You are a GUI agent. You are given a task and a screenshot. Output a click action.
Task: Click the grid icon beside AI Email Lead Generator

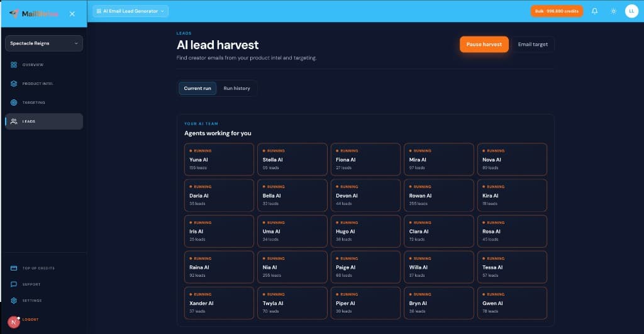coord(99,11)
